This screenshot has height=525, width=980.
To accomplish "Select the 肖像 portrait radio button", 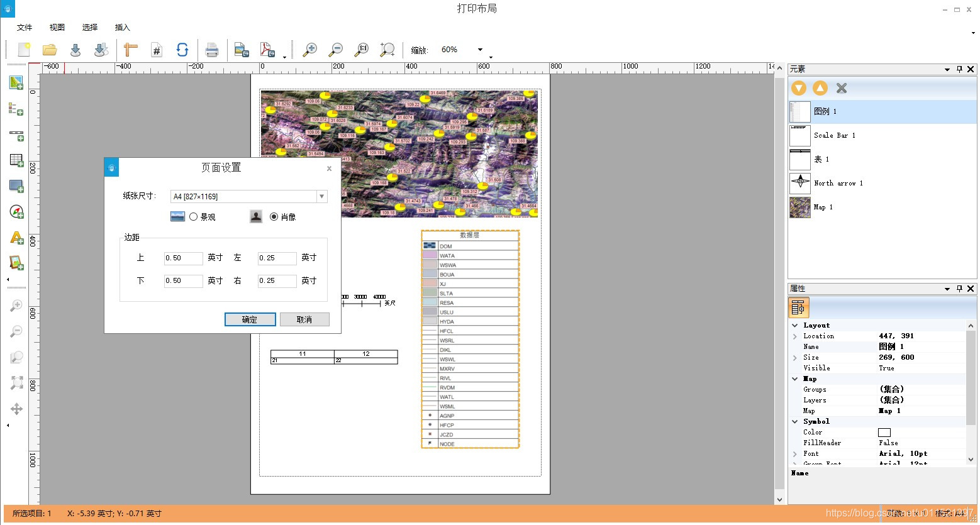I will pos(274,217).
